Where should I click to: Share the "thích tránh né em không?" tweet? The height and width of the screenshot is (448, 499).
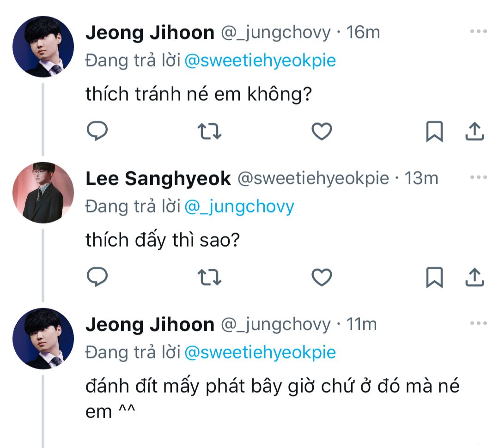click(474, 132)
